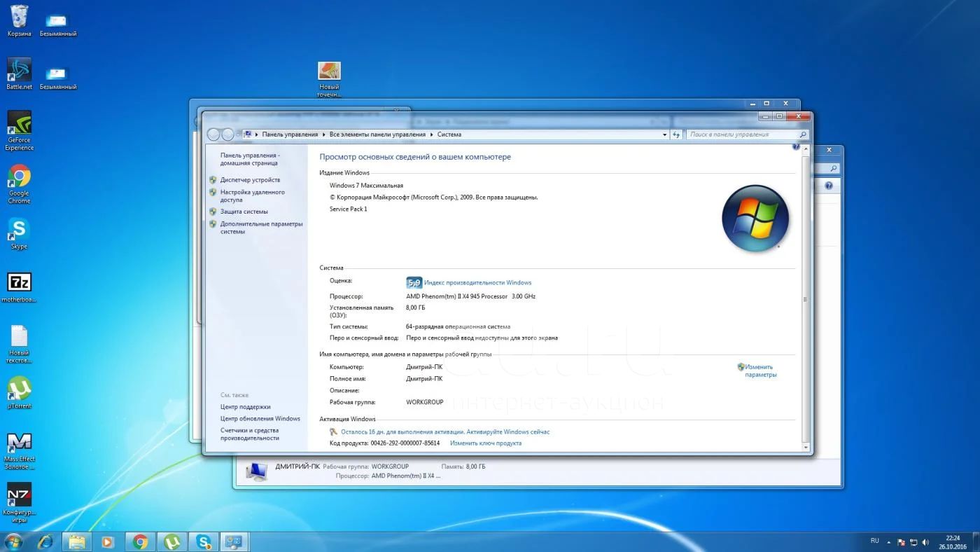Click the Система breadcrumb

[449, 134]
